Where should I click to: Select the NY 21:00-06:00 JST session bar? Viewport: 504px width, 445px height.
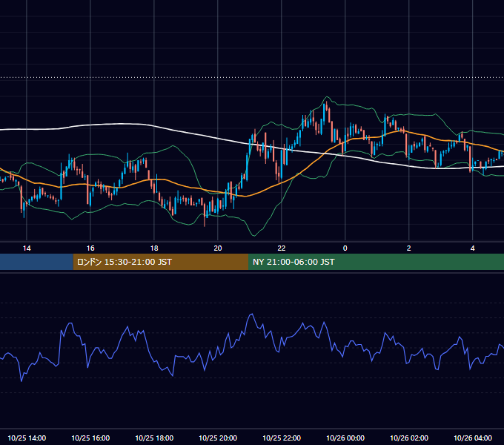(376, 262)
